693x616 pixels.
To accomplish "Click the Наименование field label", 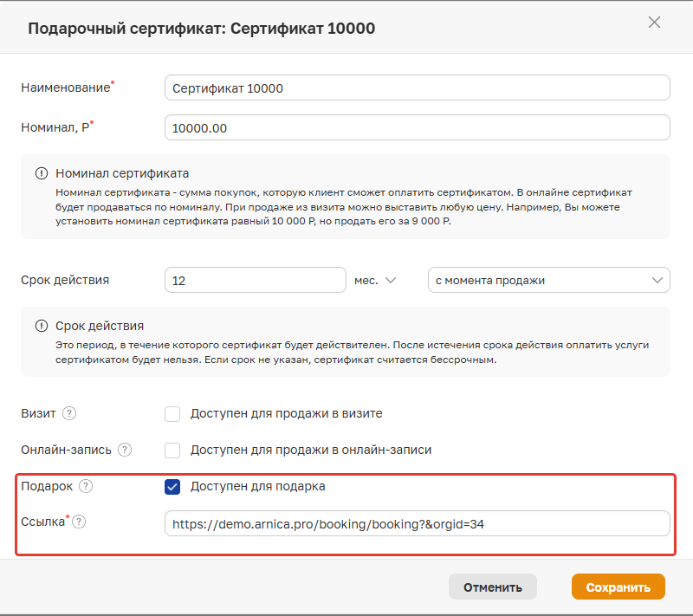I will tap(65, 88).
